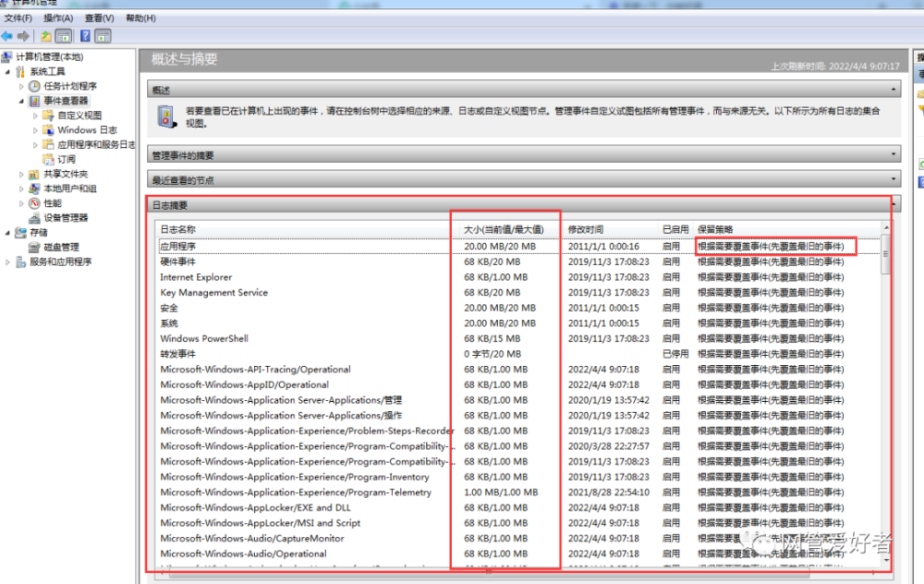Viewport: 924px width, 584px height.
Task: Click the 系统工具 tools icon
Action: pyautogui.click(x=21, y=72)
